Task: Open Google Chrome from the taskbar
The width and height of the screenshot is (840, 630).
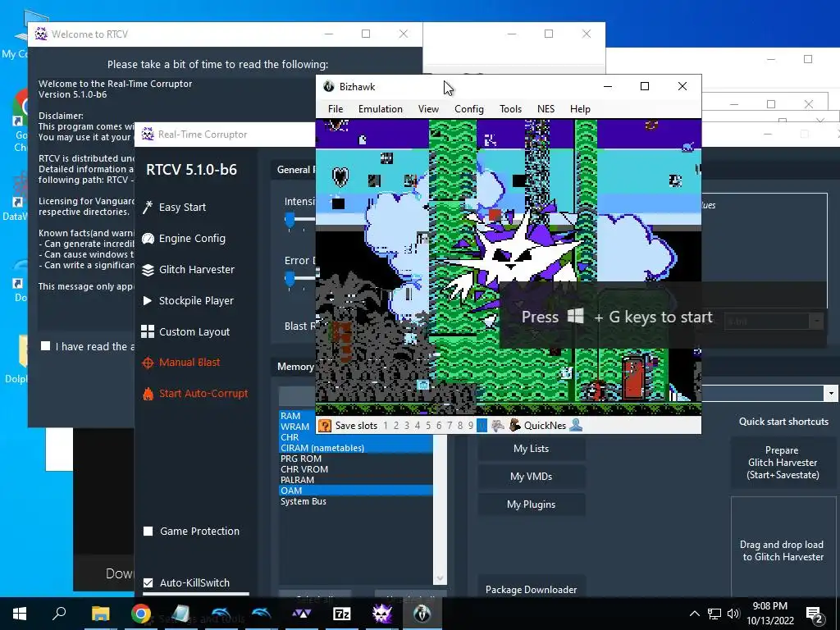Action: point(140,614)
